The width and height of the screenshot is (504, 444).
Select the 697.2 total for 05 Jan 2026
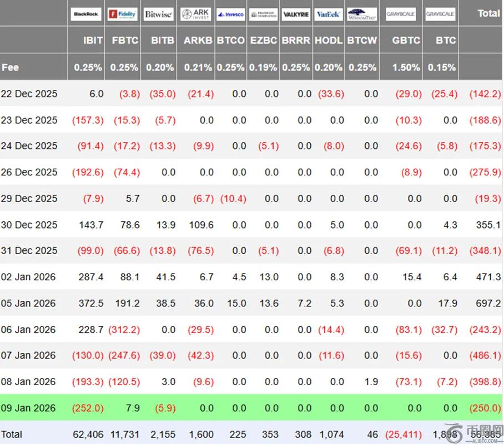click(488, 303)
